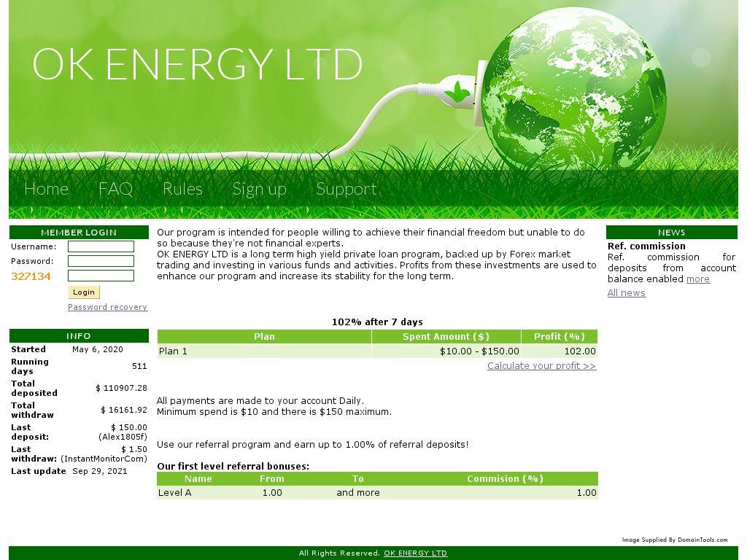The image size is (747, 560).
Task: Open the Home menu item
Action: (x=46, y=189)
